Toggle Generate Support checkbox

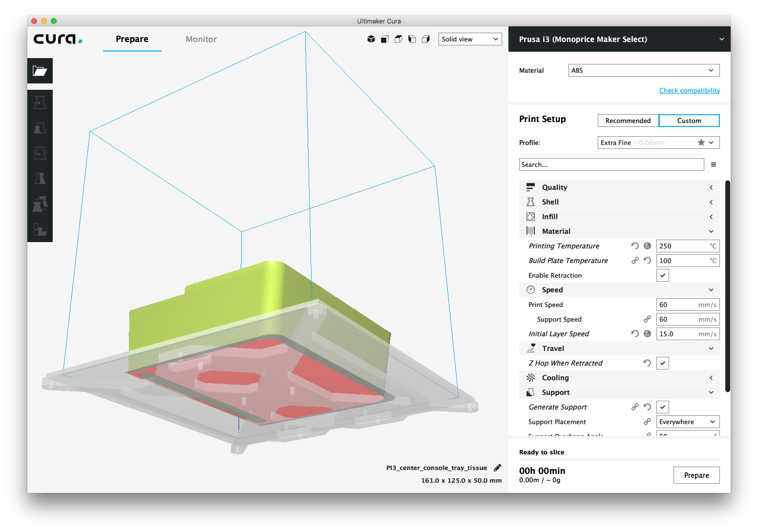tap(663, 407)
